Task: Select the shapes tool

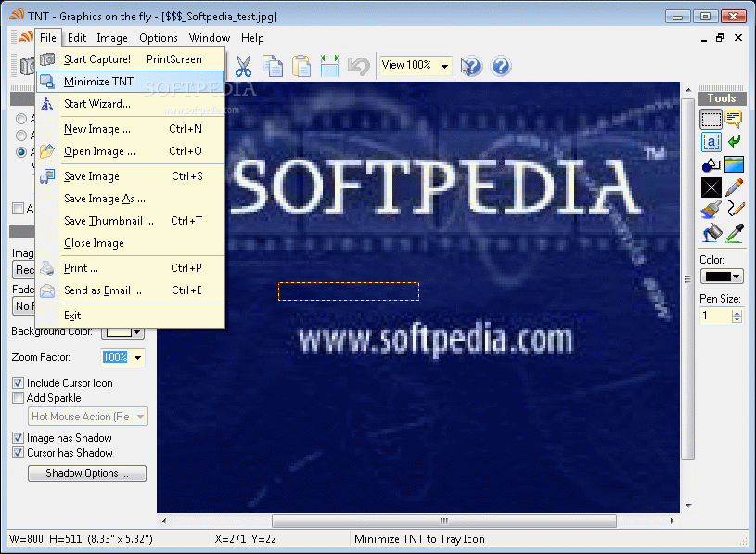Action: pyautogui.click(x=711, y=164)
